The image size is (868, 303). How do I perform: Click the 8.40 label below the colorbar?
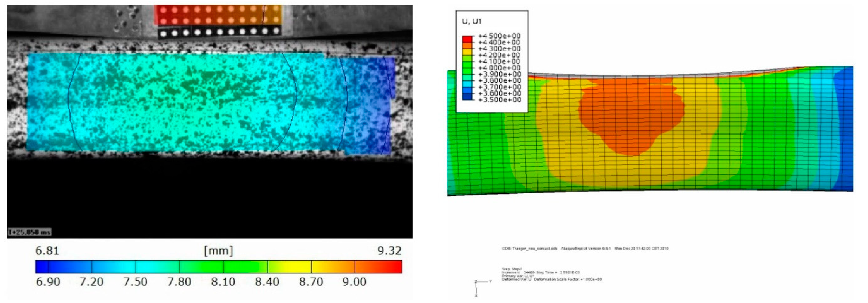267,282
